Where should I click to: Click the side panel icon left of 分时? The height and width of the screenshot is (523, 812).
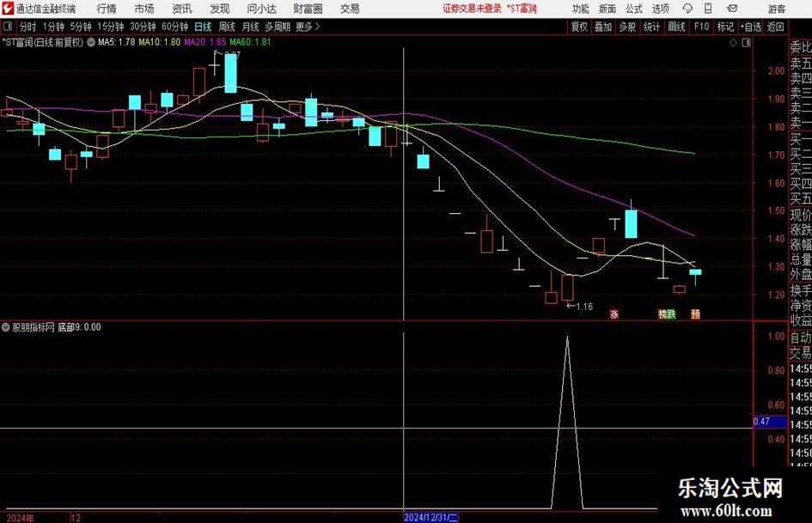[8, 27]
